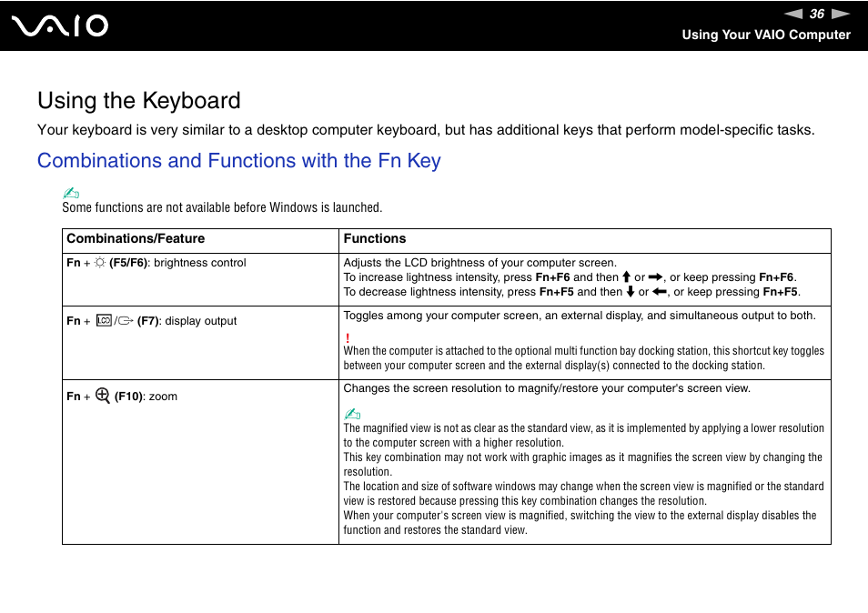Screen dimensions: 868x613
Task: Click the Combinations/Feature column header
Action: [x=136, y=238]
